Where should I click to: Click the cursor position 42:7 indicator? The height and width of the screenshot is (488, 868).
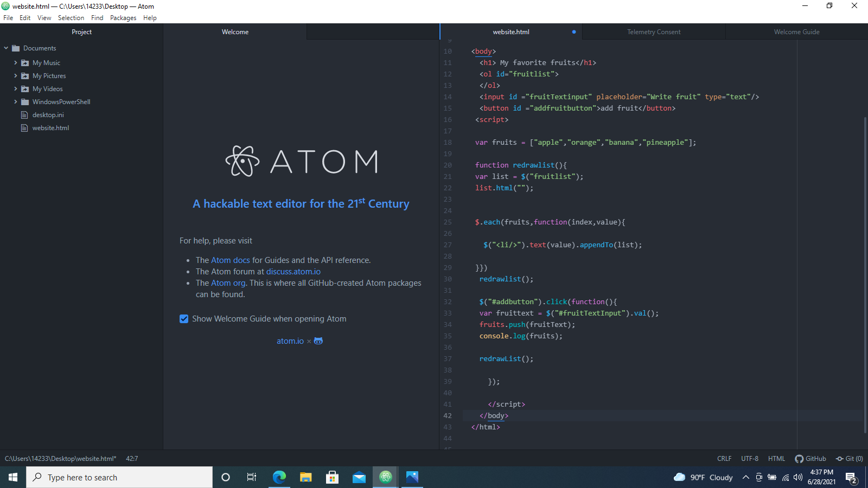coord(132,459)
